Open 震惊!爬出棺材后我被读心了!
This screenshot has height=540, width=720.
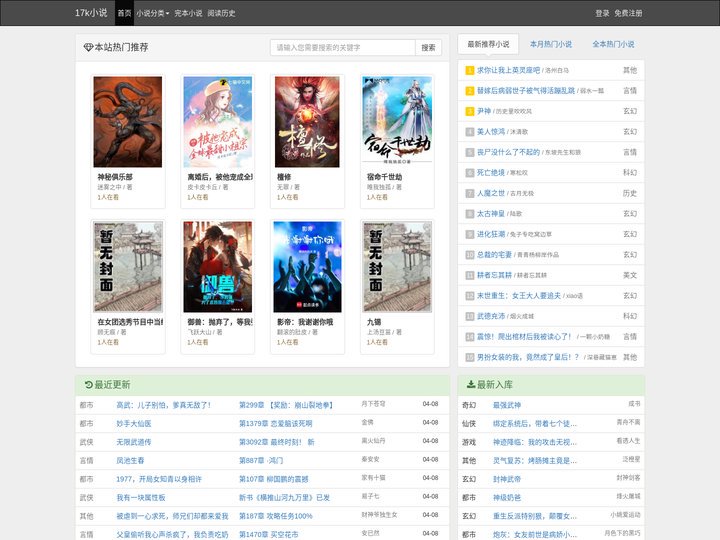point(524,337)
